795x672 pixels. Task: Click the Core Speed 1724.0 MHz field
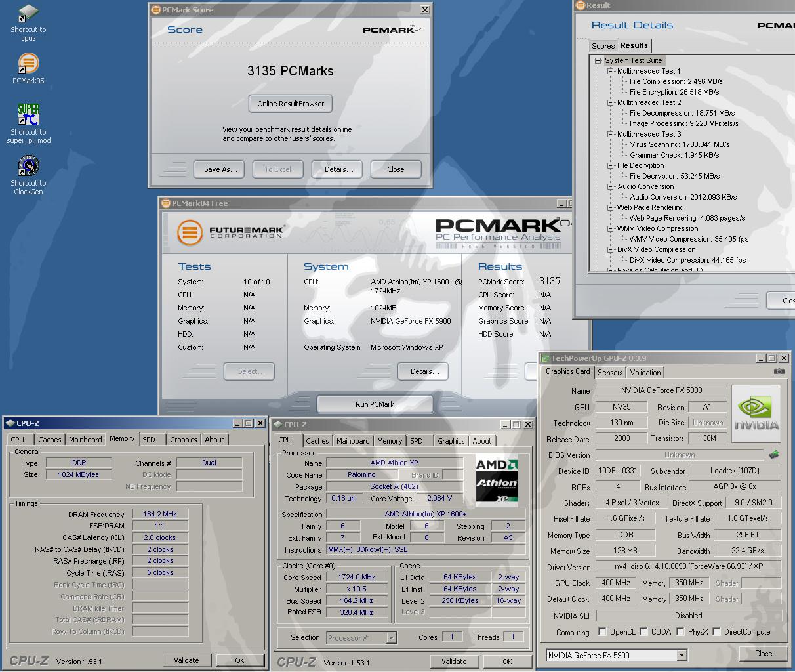point(356,577)
